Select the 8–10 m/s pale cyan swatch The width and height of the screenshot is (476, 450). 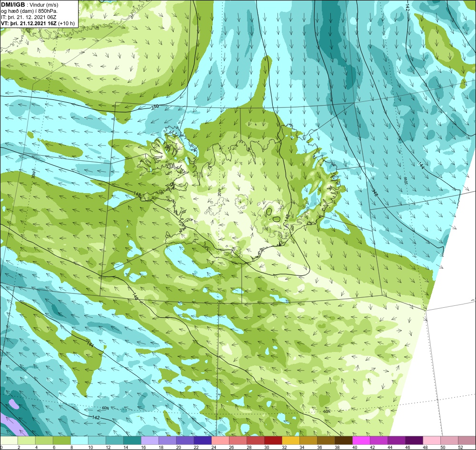coord(79,440)
